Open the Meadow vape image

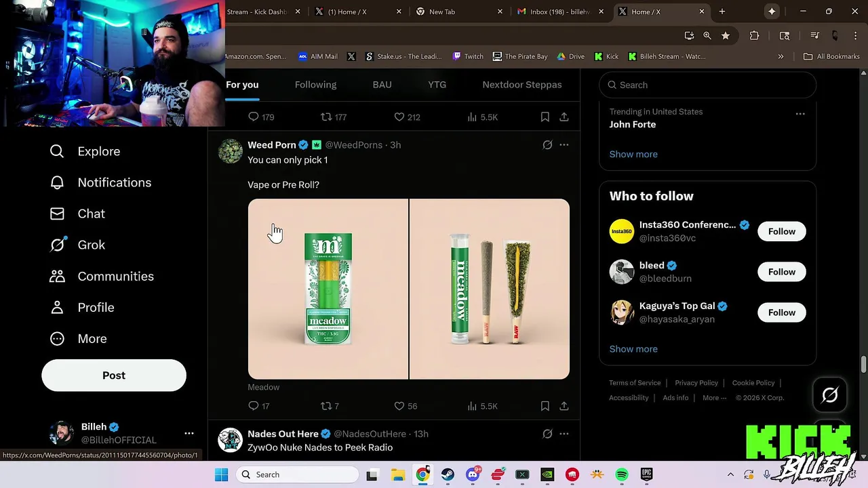coord(328,289)
